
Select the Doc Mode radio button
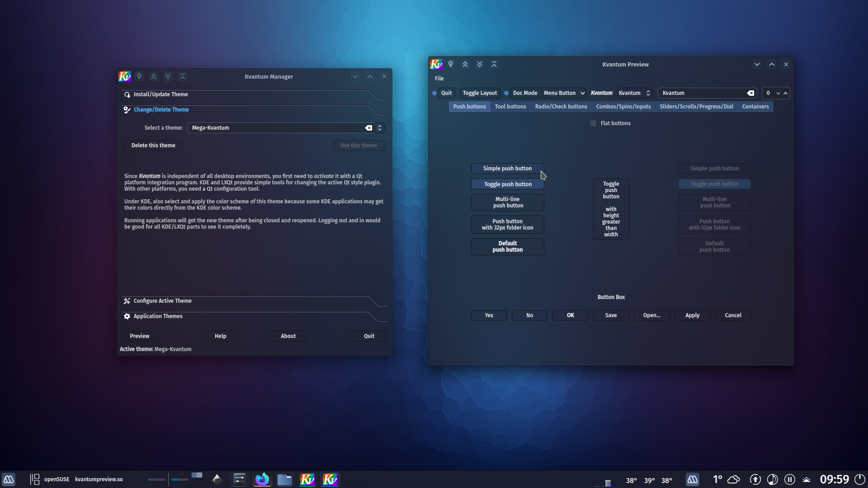coord(506,93)
